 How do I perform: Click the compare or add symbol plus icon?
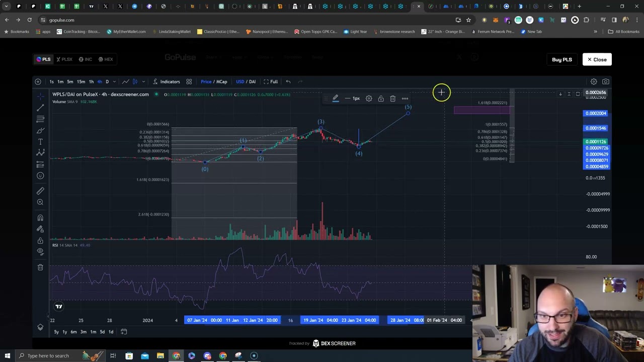(x=38, y=81)
